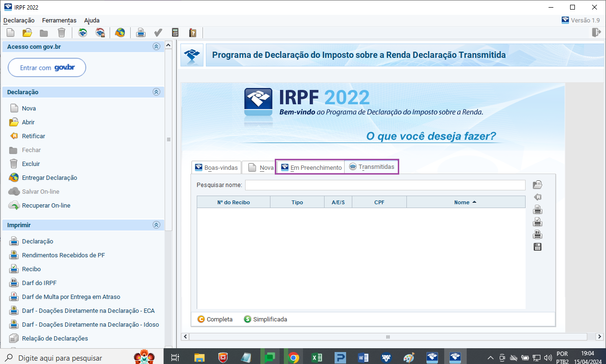Click the A/E/S column header

point(338,202)
